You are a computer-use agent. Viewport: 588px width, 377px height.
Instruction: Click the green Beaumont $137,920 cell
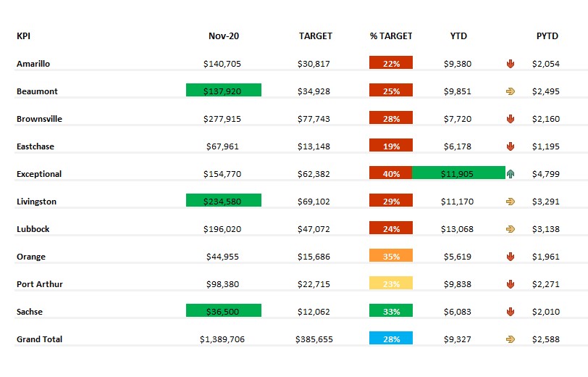[223, 91]
